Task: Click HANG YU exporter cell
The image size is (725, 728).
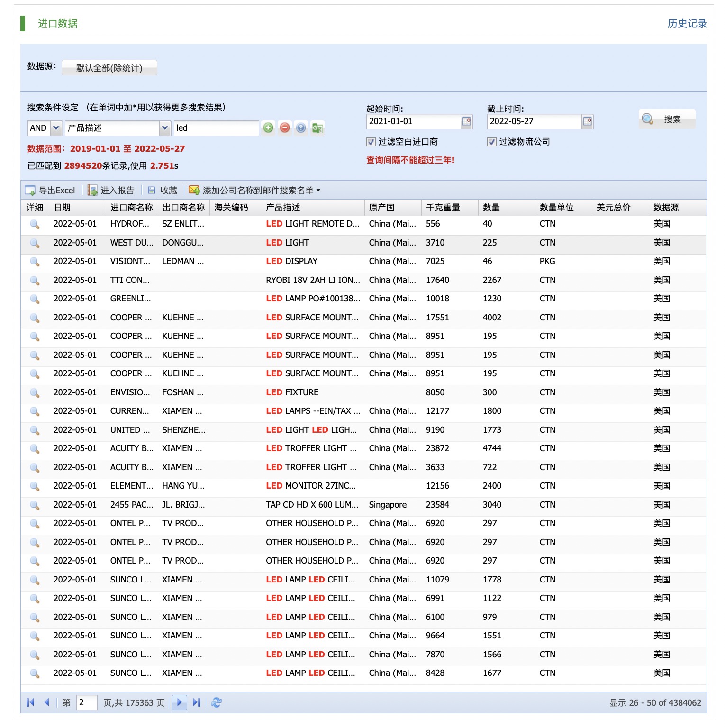Action: tap(183, 486)
